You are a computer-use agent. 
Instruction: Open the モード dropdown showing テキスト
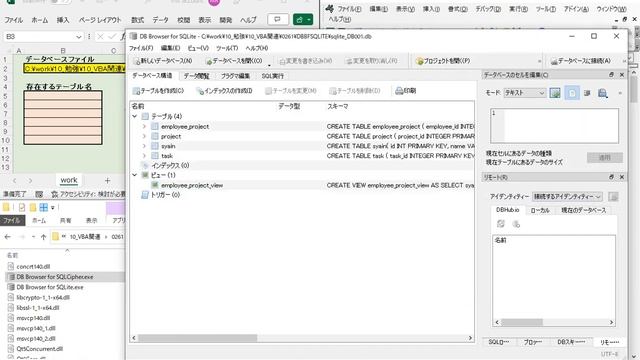pos(524,93)
